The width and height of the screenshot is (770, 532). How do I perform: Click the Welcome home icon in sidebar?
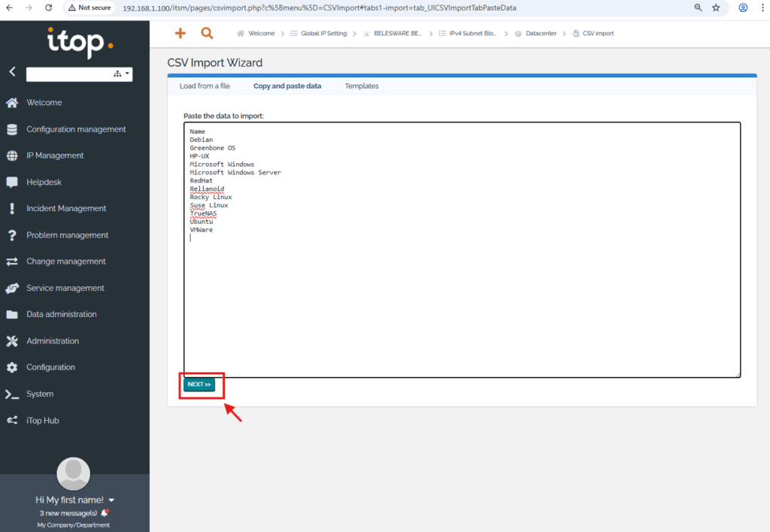coord(12,103)
